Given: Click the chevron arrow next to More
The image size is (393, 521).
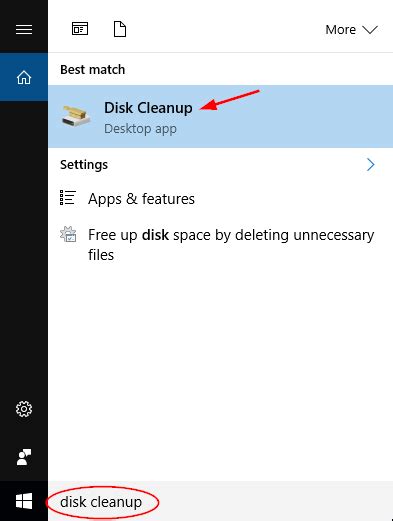Looking at the screenshot, I should 370,30.
